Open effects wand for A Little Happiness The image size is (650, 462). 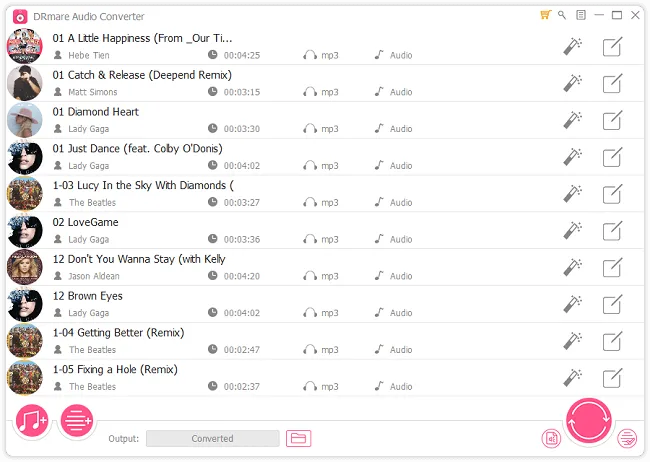tap(572, 46)
